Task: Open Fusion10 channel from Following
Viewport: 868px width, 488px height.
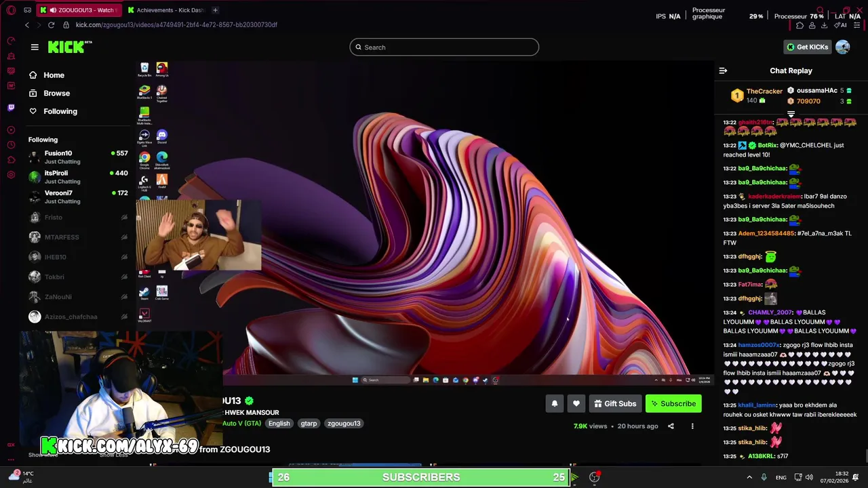Action: [78, 157]
